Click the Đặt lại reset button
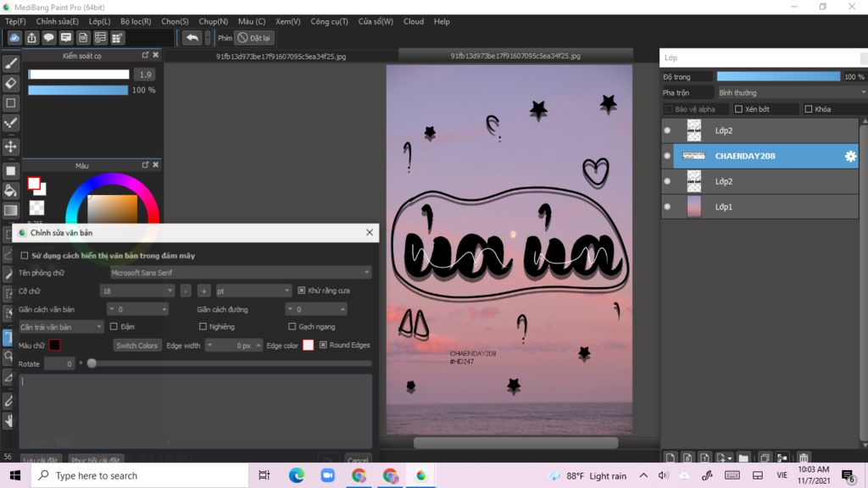 (254, 37)
